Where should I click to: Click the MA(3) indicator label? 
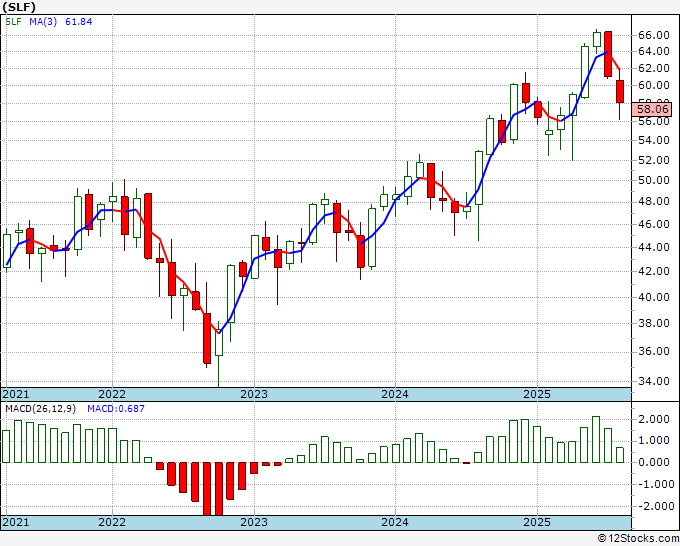pos(43,22)
